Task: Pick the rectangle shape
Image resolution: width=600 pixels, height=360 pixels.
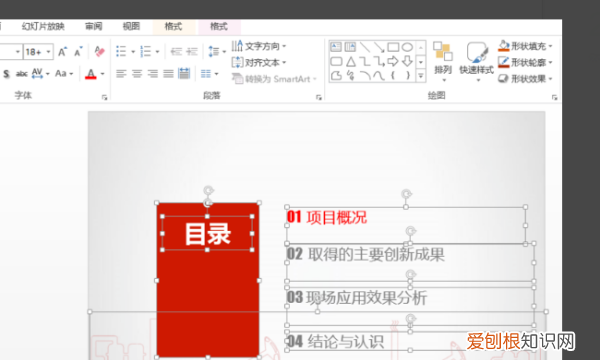Action: point(393,47)
